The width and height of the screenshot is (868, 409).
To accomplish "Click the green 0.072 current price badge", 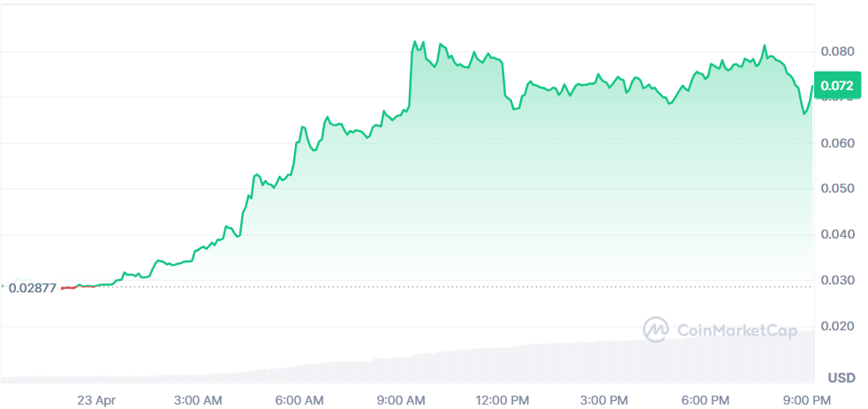I will pyautogui.click(x=835, y=86).
